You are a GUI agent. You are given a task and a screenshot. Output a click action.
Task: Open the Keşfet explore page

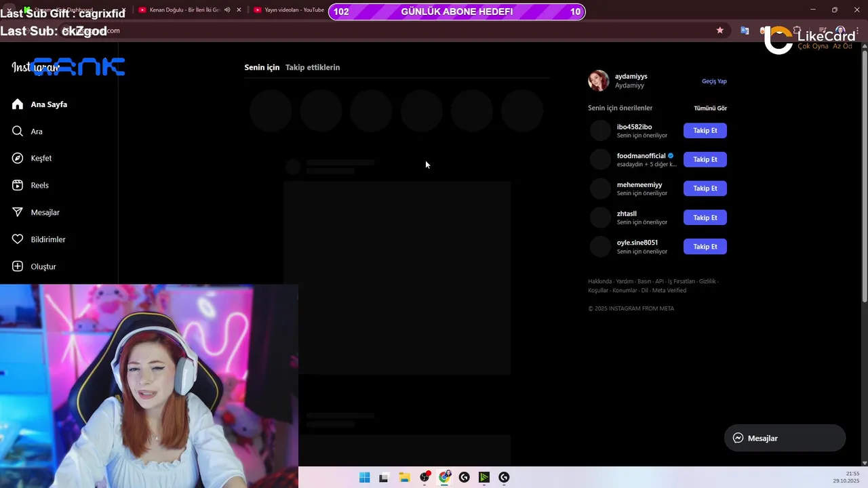[31, 158]
